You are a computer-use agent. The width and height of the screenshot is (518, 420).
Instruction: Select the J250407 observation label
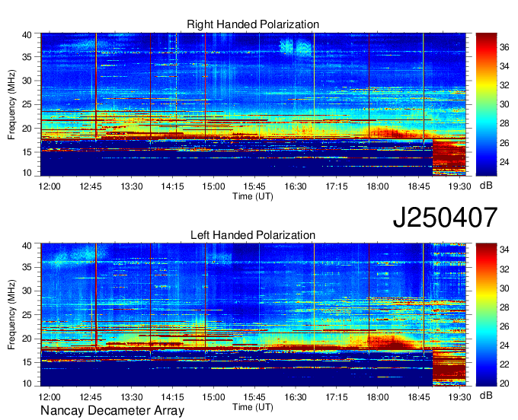point(445,218)
